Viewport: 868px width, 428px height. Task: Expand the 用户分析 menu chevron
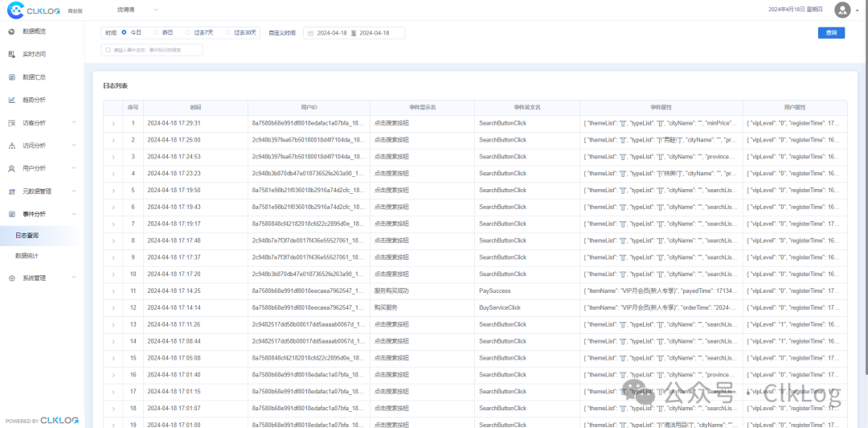(74, 168)
